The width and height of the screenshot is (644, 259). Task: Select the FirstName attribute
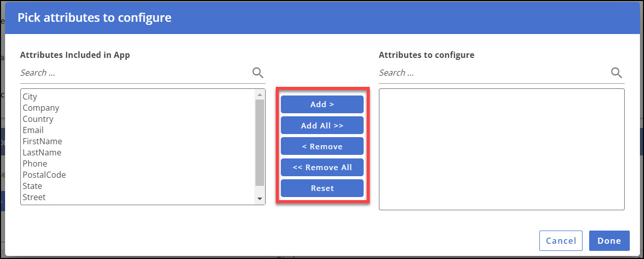tap(42, 141)
